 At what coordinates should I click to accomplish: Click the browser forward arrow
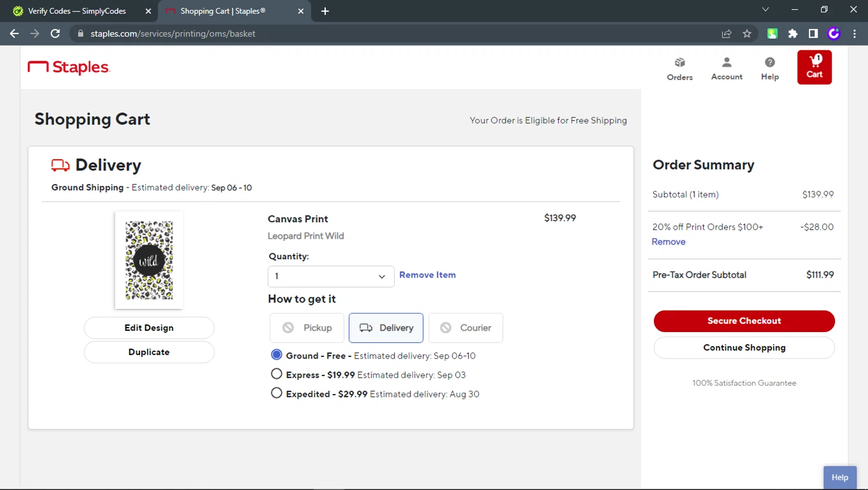(x=35, y=34)
